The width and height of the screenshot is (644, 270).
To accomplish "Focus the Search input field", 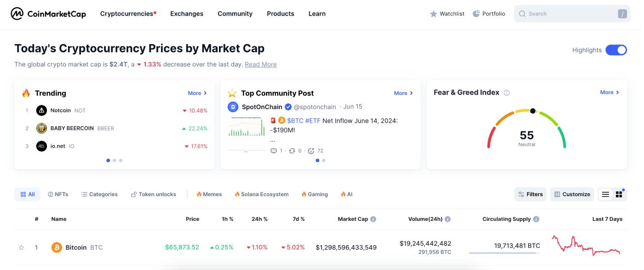I will [x=572, y=14].
